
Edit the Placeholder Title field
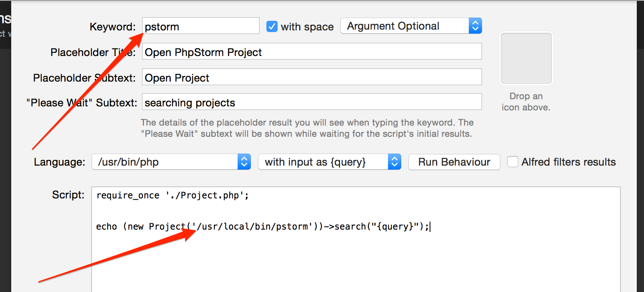[x=312, y=52]
